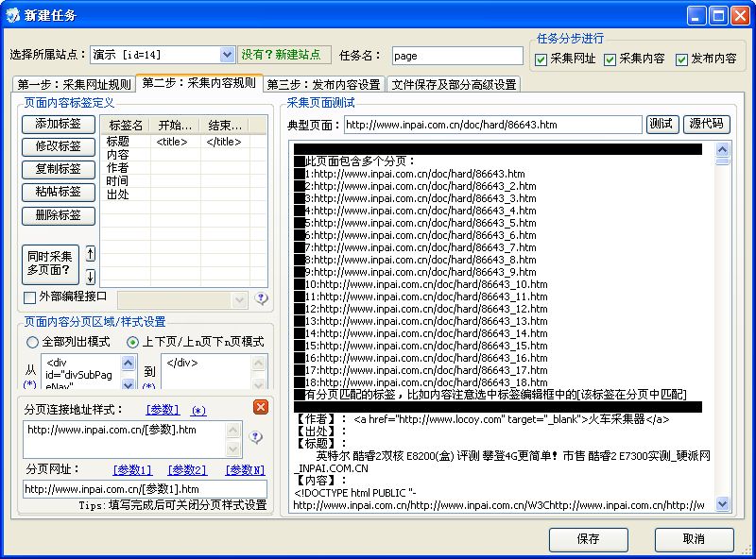Click help icon next to pagination link style
This screenshot has height=559, width=756.
coord(255,437)
